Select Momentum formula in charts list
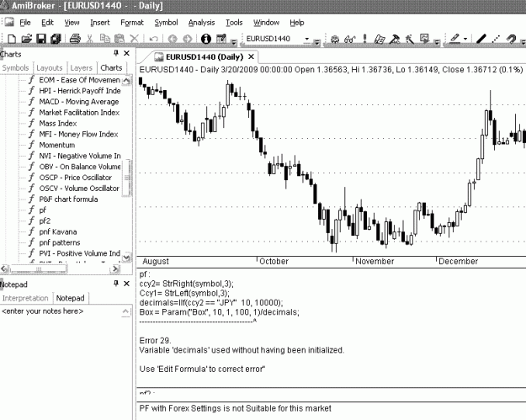This screenshot has height=420, width=526. 57,145
